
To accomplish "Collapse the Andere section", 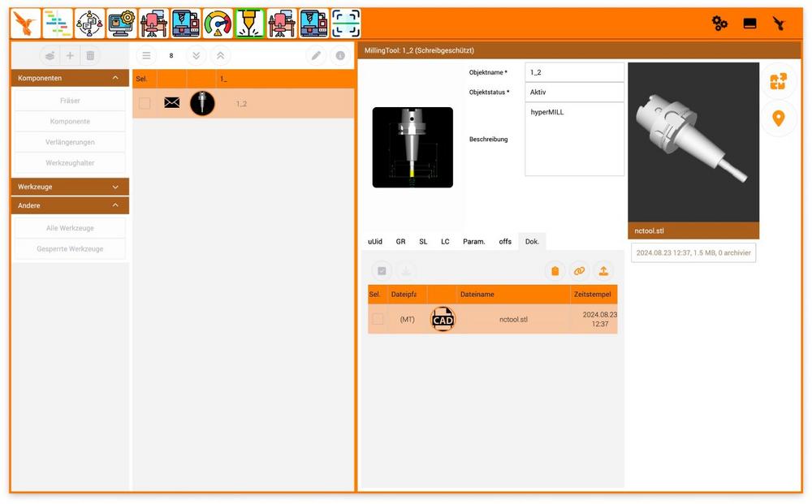I will click(x=115, y=205).
